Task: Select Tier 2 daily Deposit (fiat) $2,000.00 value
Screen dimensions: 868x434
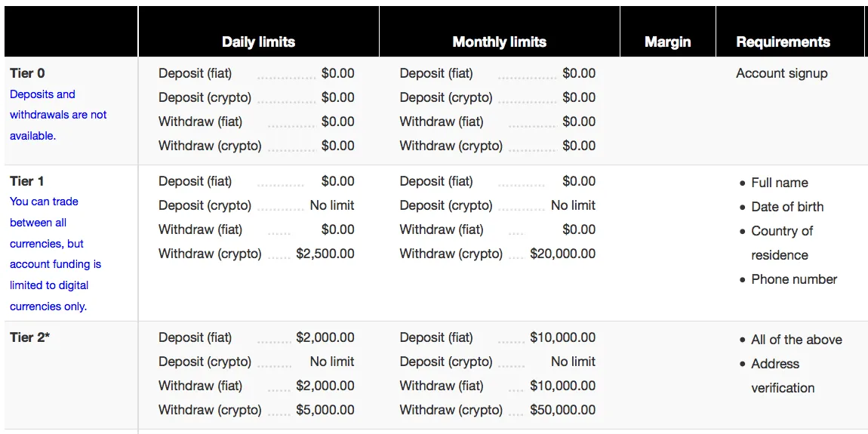Action: click(325, 337)
